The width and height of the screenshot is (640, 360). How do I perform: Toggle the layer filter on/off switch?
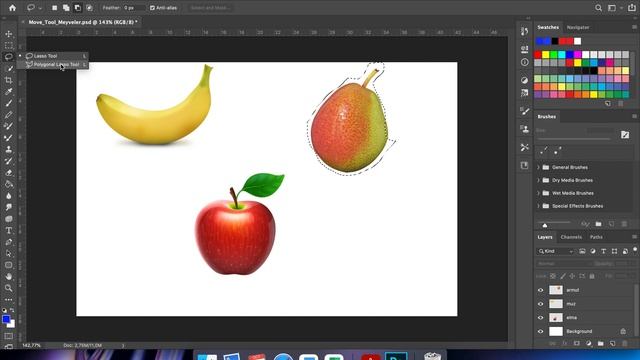(x=635, y=249)
